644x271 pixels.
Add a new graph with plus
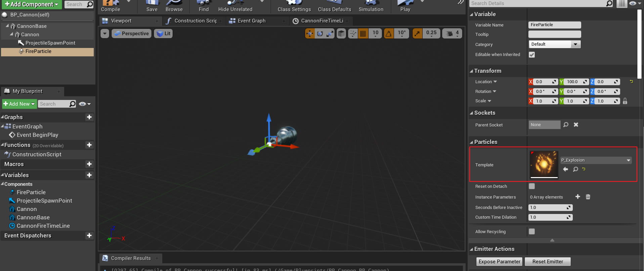[89, 117]
